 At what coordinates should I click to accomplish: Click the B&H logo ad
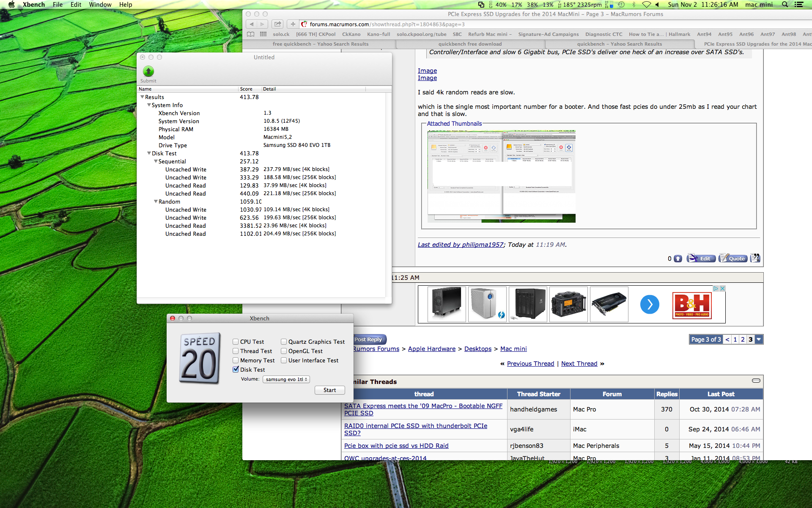coord(692,305)
